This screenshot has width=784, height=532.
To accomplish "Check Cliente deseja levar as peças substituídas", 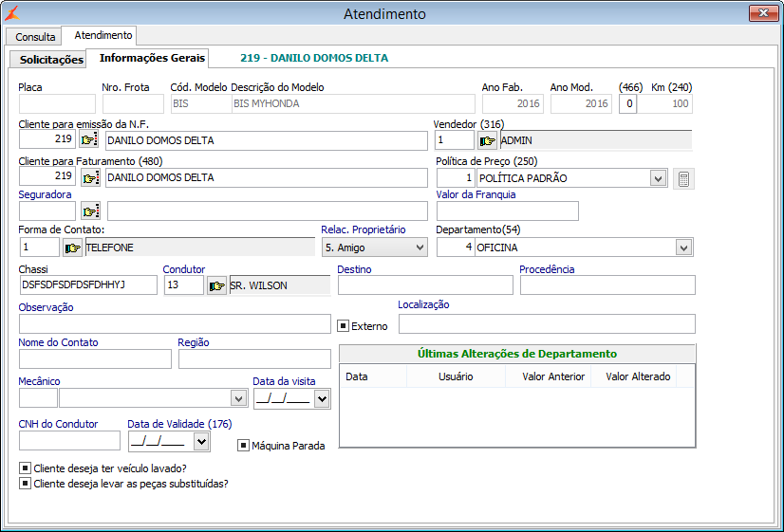I will (25, 483).
